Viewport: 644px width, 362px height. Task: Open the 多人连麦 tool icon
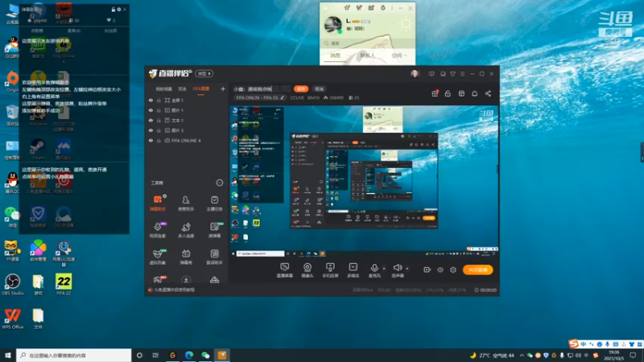[x=186, y=230]
